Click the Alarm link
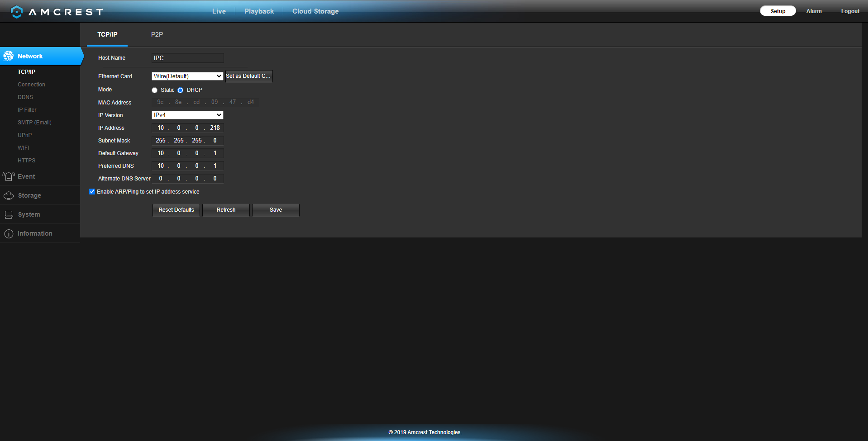The image size is (868, 441). (x=814, y=11)
